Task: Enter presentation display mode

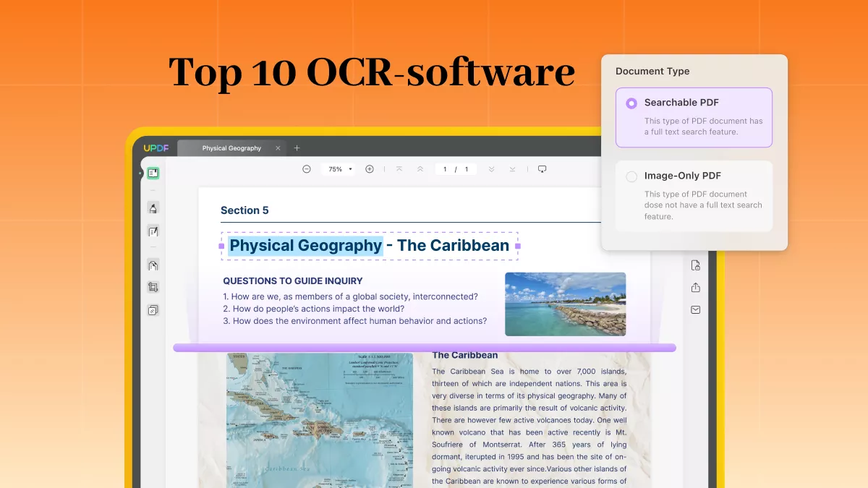Action: coord(542,168)
